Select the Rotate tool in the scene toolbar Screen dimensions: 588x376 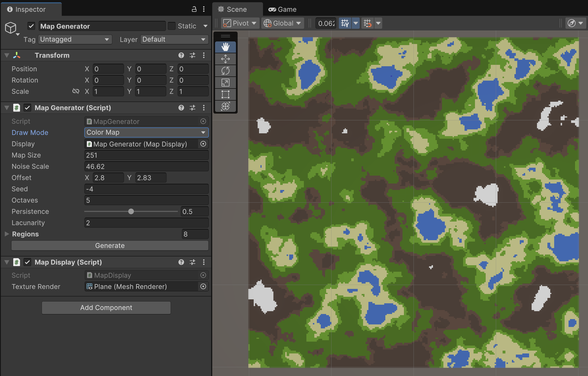[225, 71]
